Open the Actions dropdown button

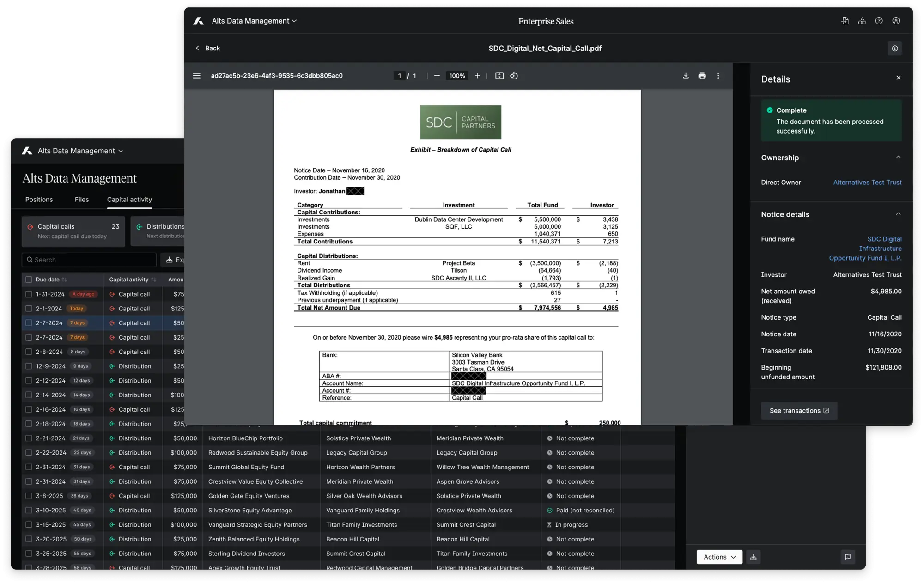coord(719,557)
